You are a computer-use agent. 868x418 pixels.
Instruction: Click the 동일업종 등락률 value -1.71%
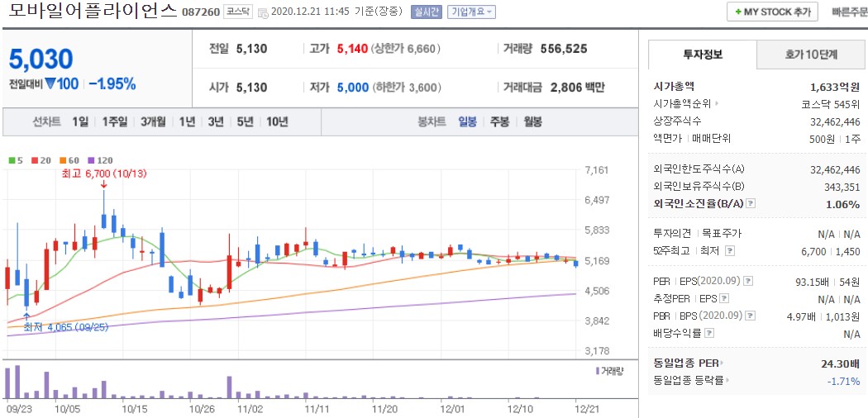coord(844,381)
